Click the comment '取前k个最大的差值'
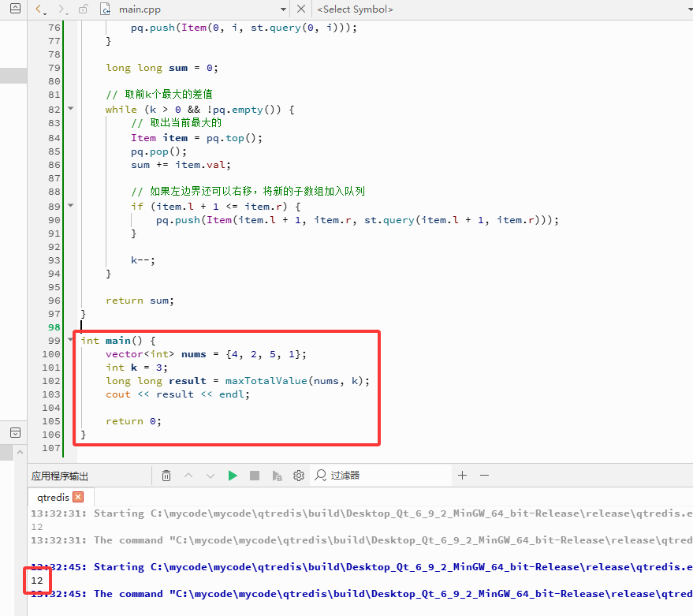Viewport: 693px width, 616px height. click(169, 94)
